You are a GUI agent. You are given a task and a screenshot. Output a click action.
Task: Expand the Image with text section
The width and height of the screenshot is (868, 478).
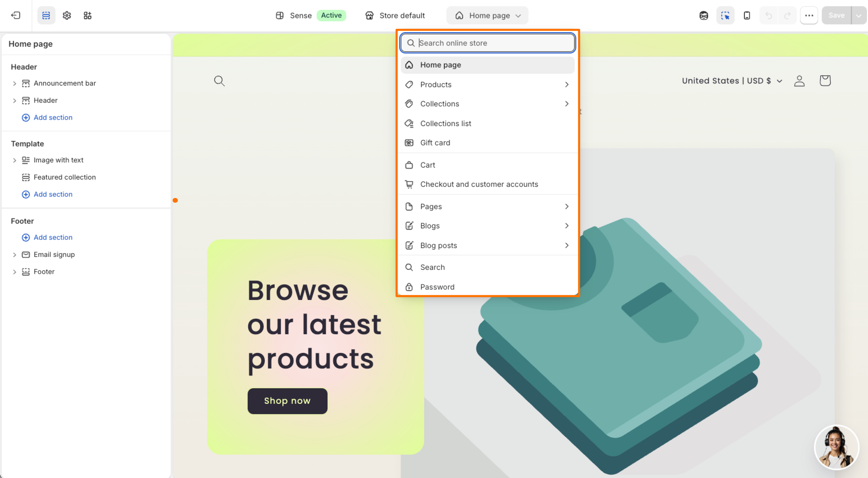click(x=14, y=160)
